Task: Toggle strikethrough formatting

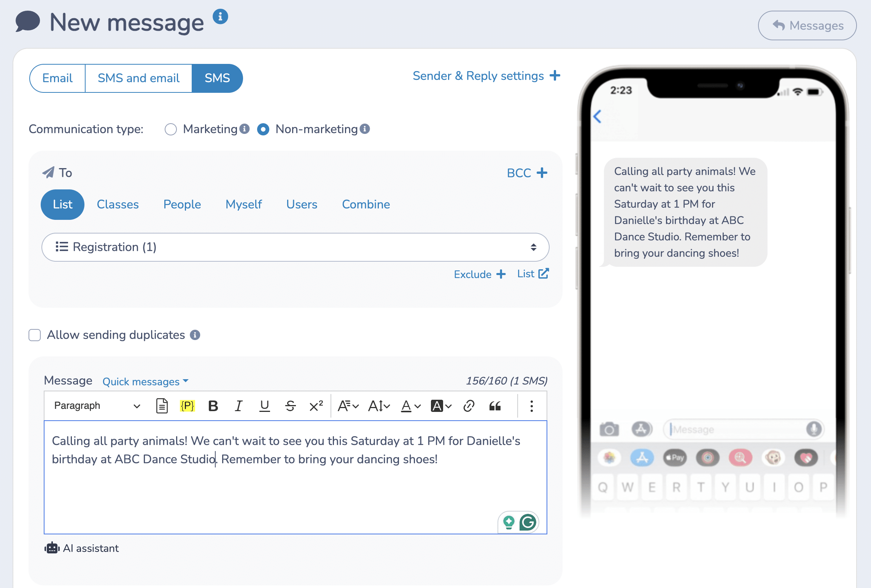Action: (x=290, y=406)
